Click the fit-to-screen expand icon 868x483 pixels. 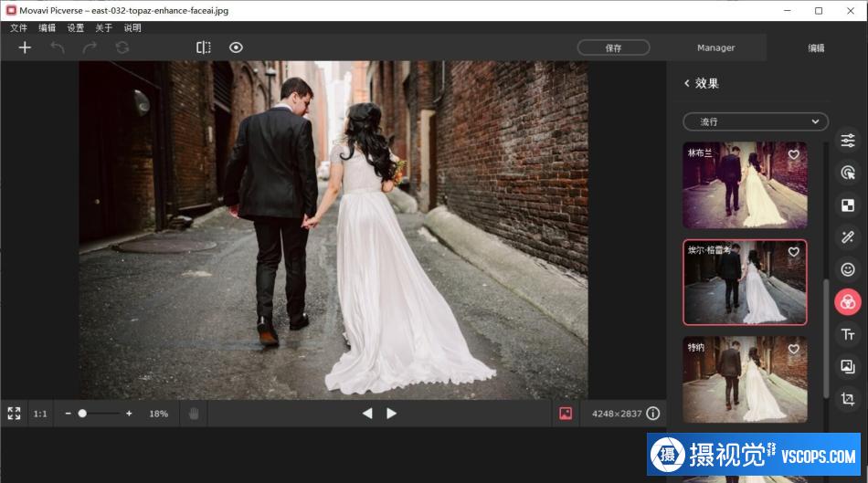(x=14, y=414)
